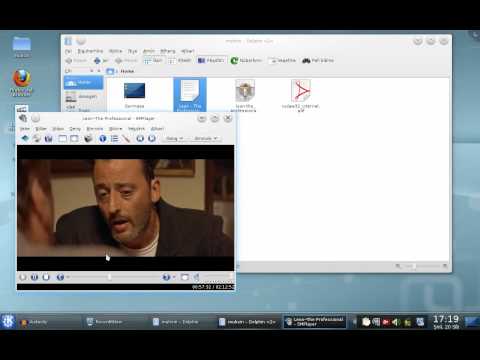Switch to Dolphin <2> taskbar entry
The image size is (480, 360).
click(248, 322)
